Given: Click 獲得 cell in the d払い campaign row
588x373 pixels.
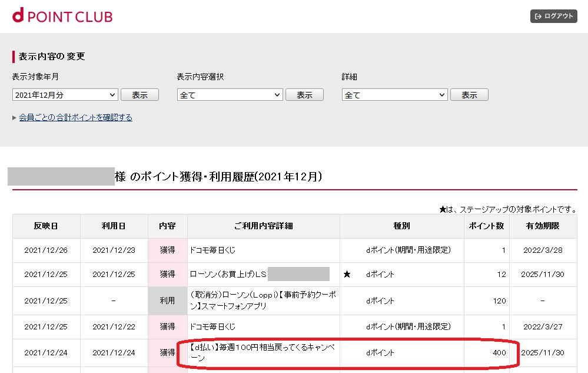Looking at the screenshot, I should [x=167, y=353].
